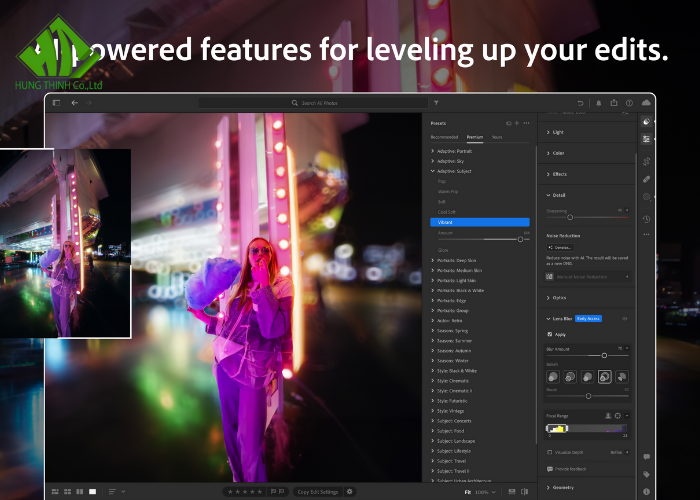Select the single-photo detail view icon
700x500 pixels.
[92, 492]
